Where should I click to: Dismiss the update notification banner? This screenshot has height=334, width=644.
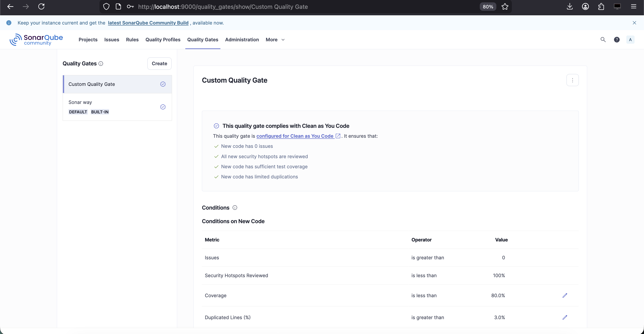[x=634, y=23]
